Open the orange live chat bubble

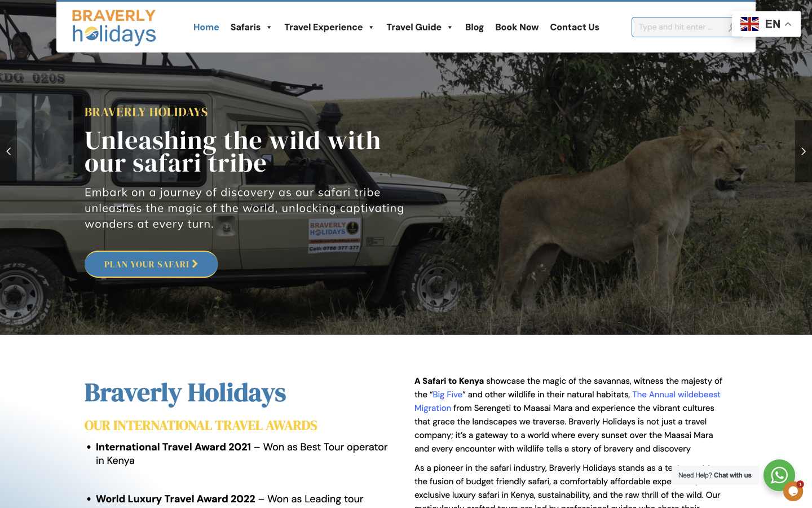pos(793,491)
